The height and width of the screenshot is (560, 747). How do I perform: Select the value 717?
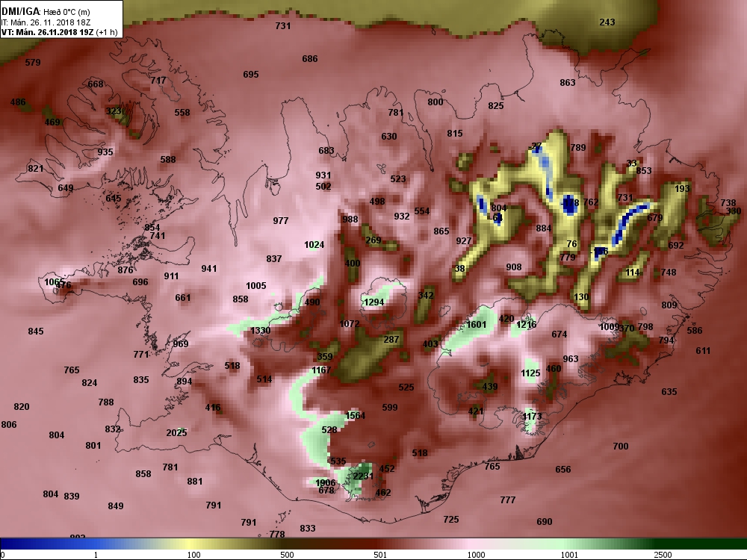pos(158,80)
